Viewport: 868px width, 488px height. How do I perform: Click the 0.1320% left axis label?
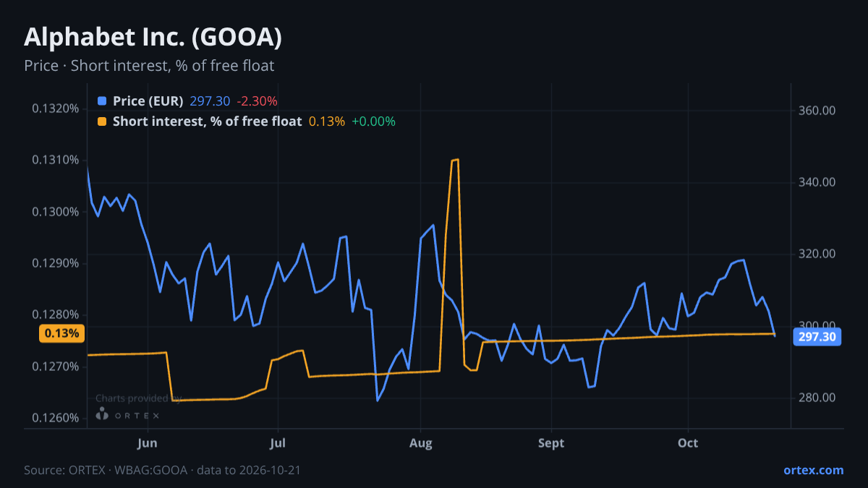click(x=55, y=108)
